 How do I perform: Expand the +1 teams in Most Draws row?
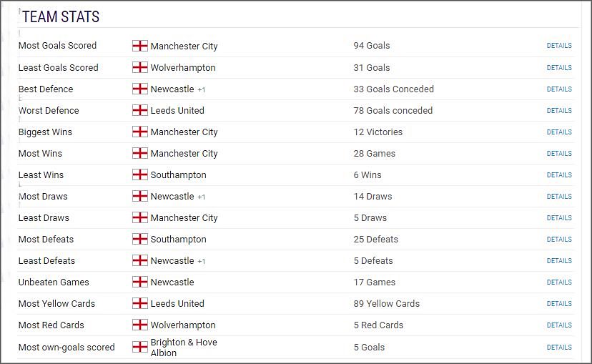(201, 197)
